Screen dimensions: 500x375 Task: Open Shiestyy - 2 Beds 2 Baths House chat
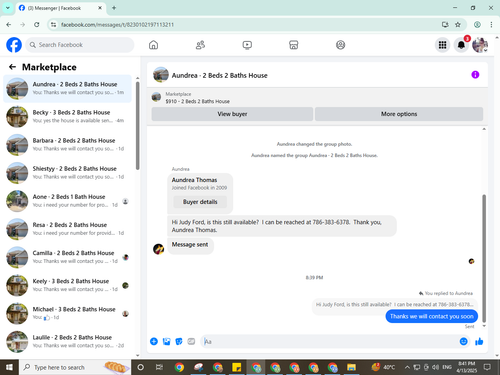coord(68,173)
